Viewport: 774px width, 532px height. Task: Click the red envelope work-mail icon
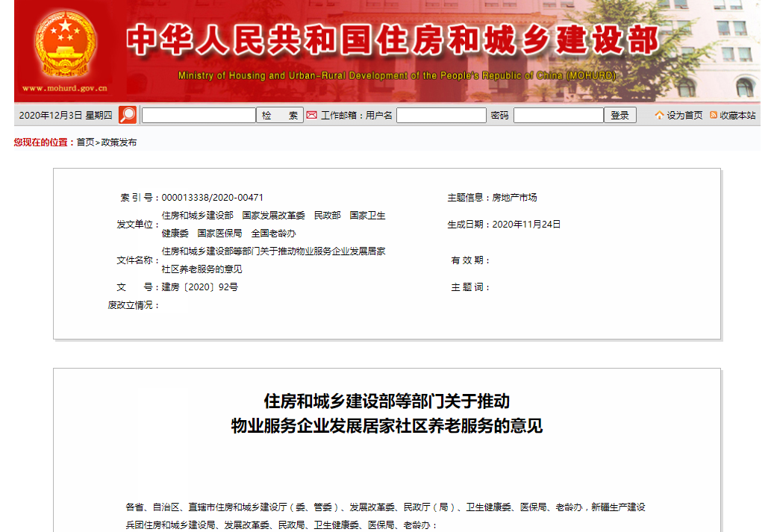click(x=312, y=115)
